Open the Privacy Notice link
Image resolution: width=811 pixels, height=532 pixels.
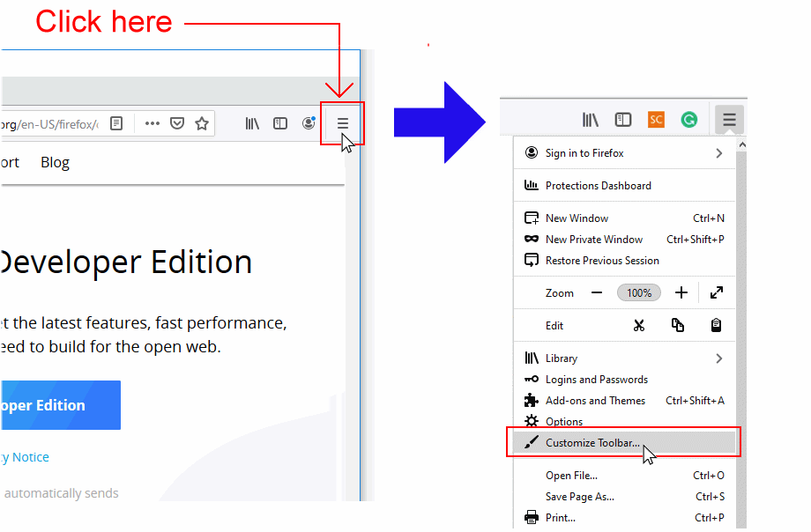click(25, 456)
